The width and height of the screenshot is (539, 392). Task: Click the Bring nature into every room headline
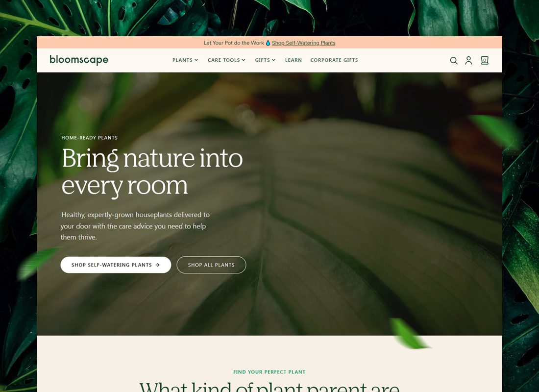(152, 172)
